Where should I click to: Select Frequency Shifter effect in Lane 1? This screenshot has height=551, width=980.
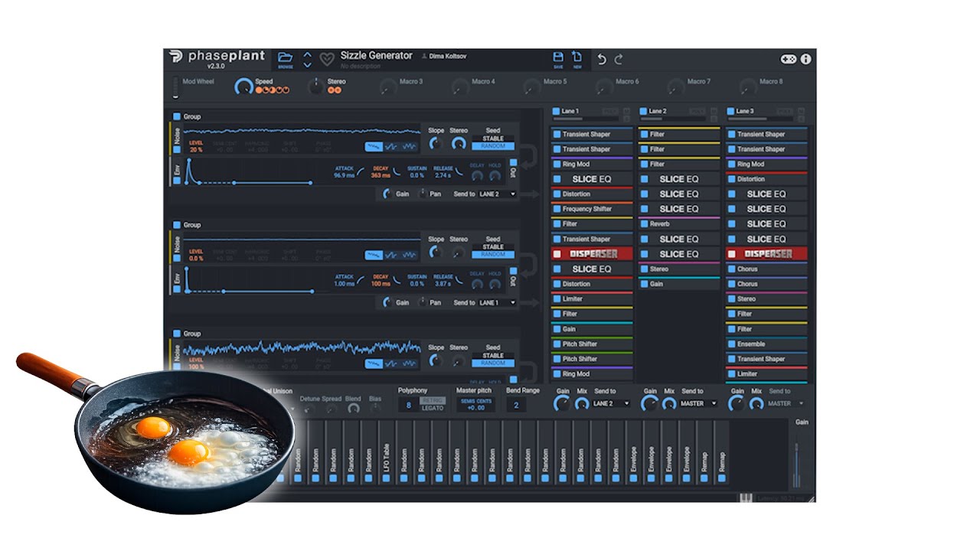[592, 209]
